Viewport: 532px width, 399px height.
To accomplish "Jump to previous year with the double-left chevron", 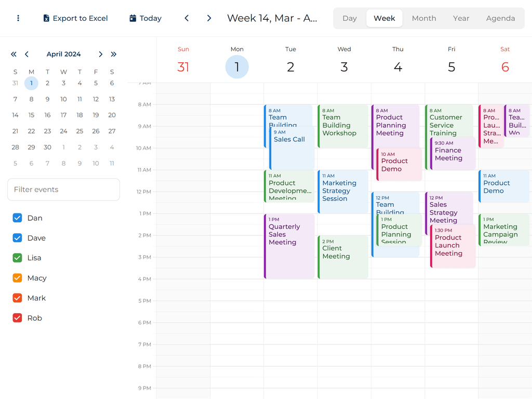I will click(14, 54).
